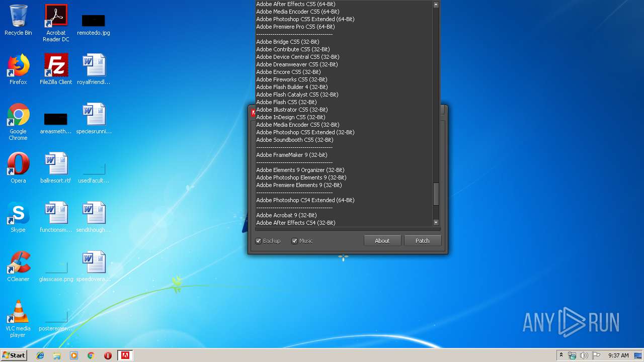Image resolution: width=644 pixels, height=362 pixels.
Task: Click the dropdown list scroll up arrow
Action: coord(436,4)
